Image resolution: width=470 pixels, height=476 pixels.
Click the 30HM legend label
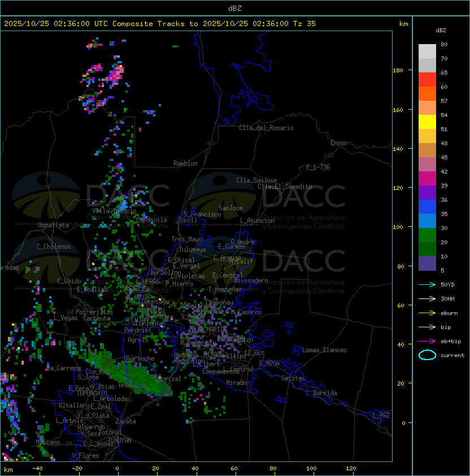(447, 298)
